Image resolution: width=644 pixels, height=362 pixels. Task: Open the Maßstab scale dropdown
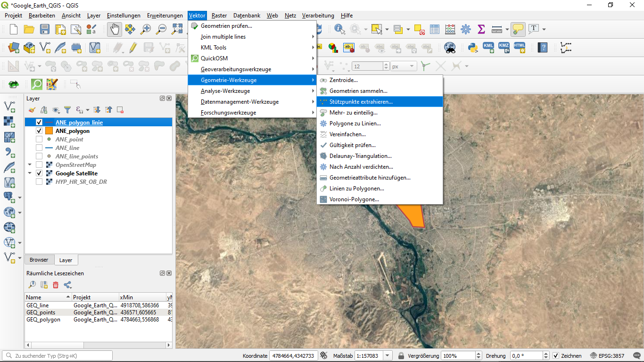tap(388, 356)
